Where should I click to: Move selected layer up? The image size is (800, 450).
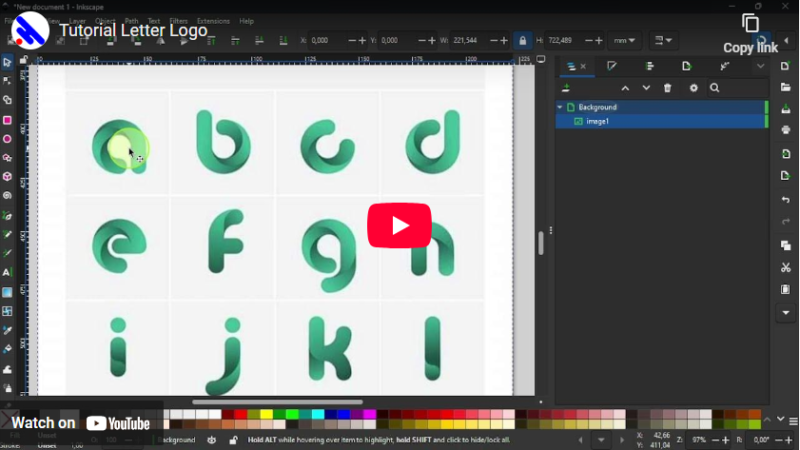[x=625, y=88]
